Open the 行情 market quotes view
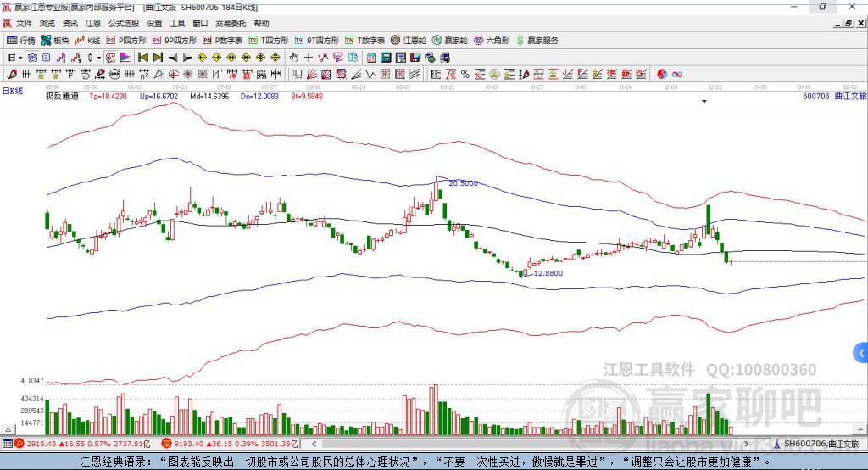 click(21, 41)
